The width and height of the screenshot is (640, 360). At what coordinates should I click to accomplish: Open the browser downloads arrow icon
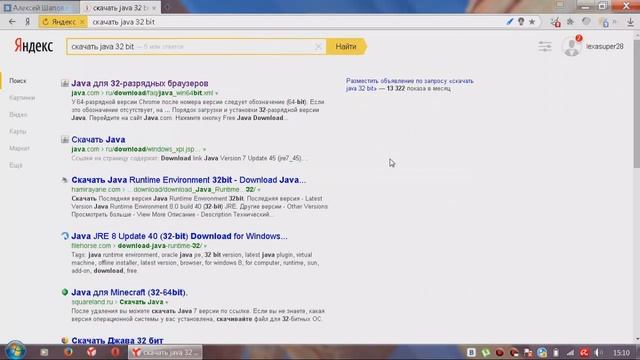point(631,22)
